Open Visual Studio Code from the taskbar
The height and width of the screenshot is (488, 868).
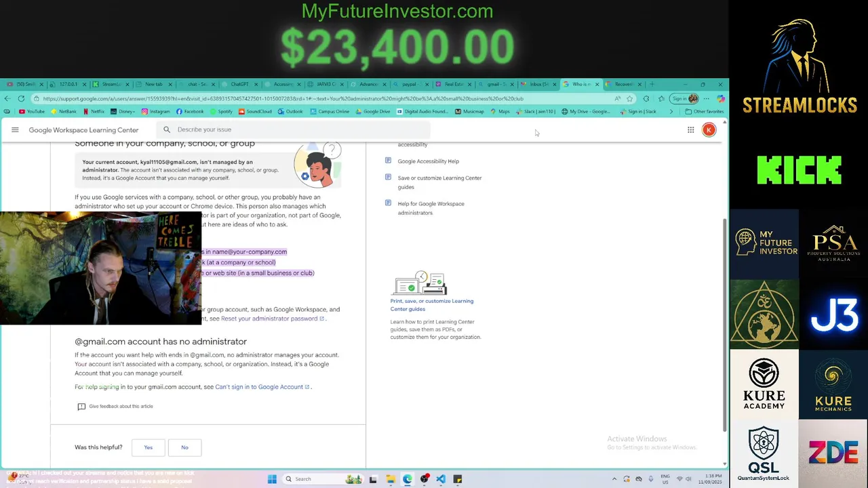tap(441, 479)
